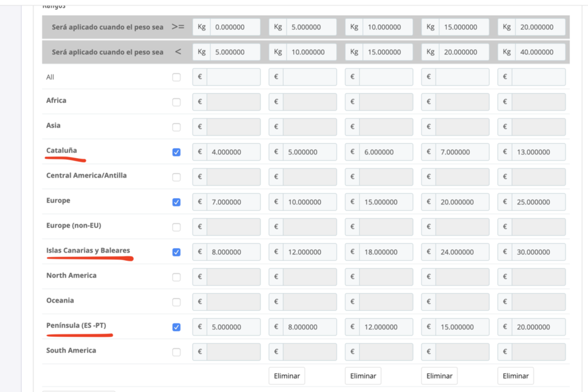
Task: Disable the Europe zone checkbox
Action: click(176, 202)
